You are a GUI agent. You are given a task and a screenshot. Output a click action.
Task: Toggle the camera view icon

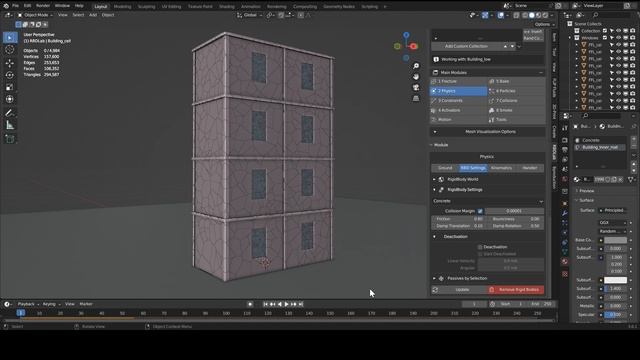tap(416, 87)
